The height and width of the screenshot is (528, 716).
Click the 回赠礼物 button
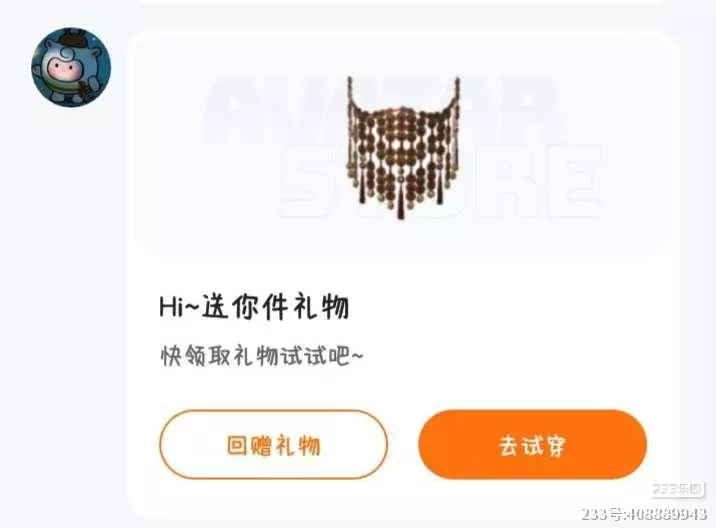pos(274,444)
